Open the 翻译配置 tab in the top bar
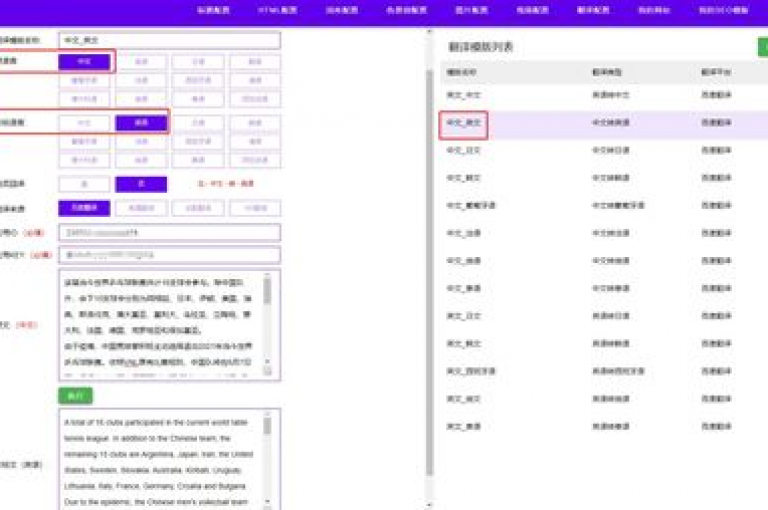The width and height of the screenshot is (768, 510). pos(593,10)
